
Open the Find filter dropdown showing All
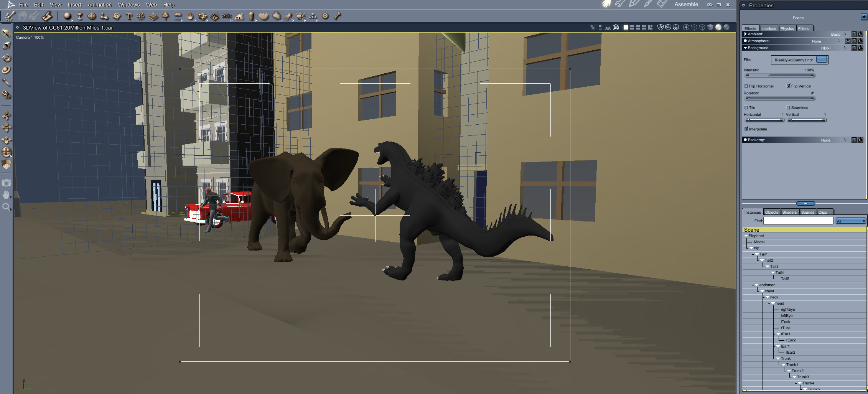click(850, 221)
